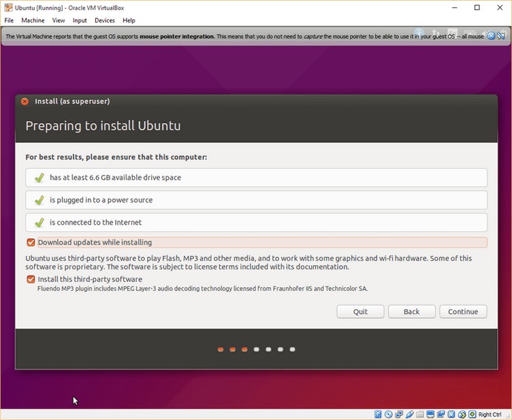
Task: Open the File menu
Action: [x=9, y=20]
